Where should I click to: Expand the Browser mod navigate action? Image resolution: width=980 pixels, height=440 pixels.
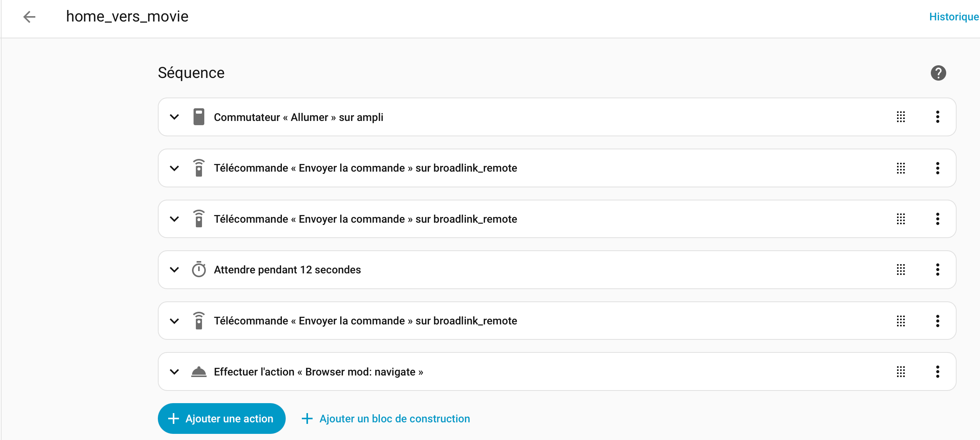(174, 372)
